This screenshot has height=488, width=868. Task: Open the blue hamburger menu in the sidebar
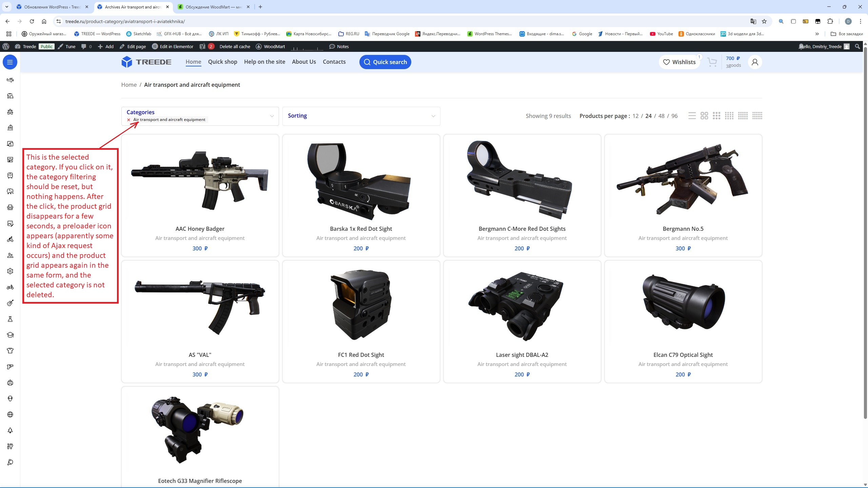(10, 62)
